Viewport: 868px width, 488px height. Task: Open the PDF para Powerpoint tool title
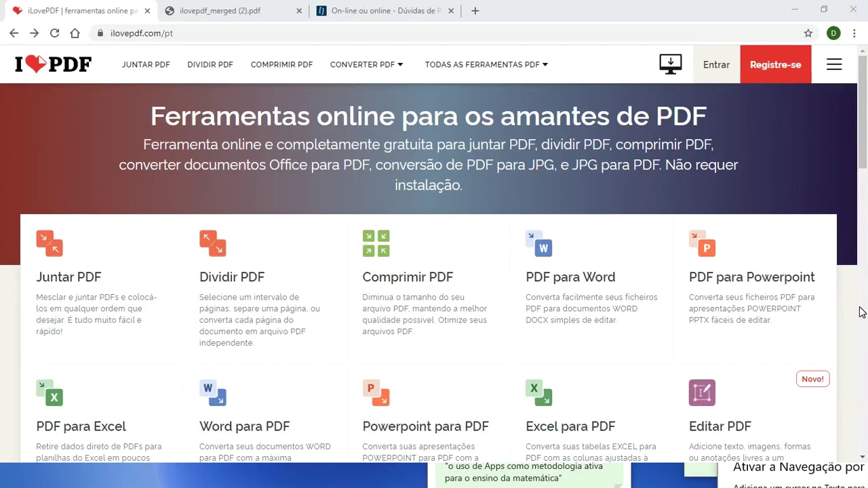(752, 277)
